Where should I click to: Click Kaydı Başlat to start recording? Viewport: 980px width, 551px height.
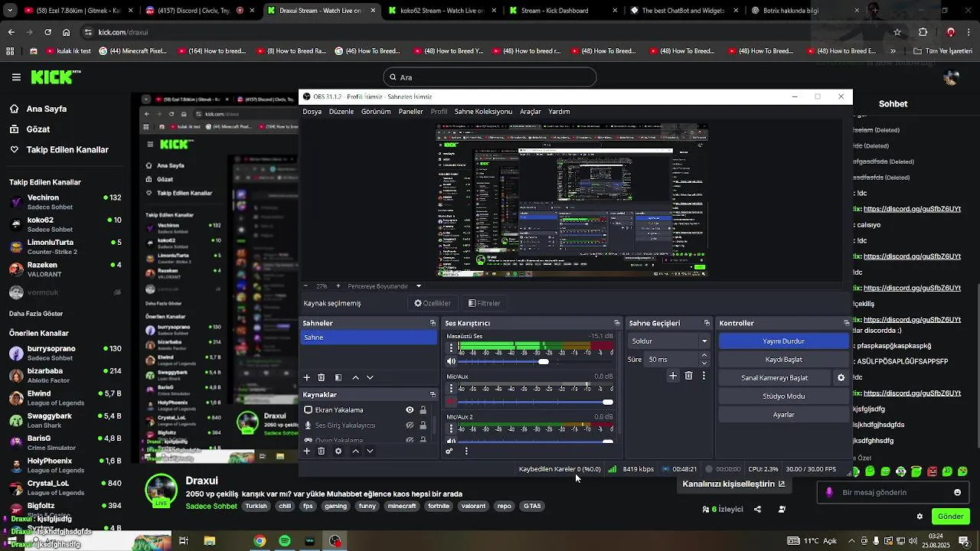[x=783, y=360]
